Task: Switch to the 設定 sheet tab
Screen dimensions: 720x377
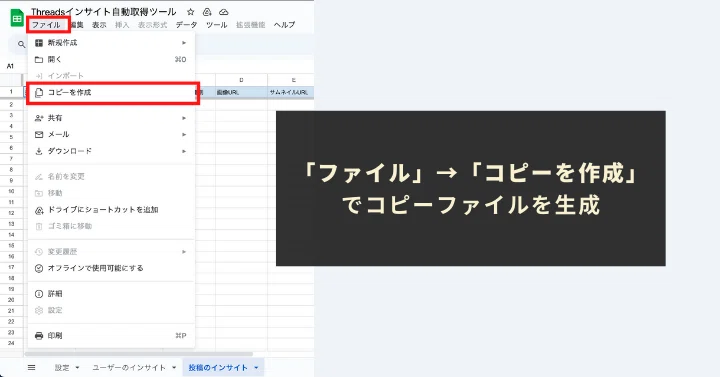Action: pos(62,368)
